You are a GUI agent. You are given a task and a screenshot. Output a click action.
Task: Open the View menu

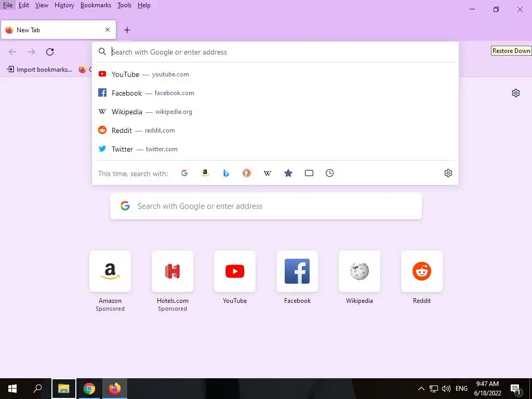point(42,5)
